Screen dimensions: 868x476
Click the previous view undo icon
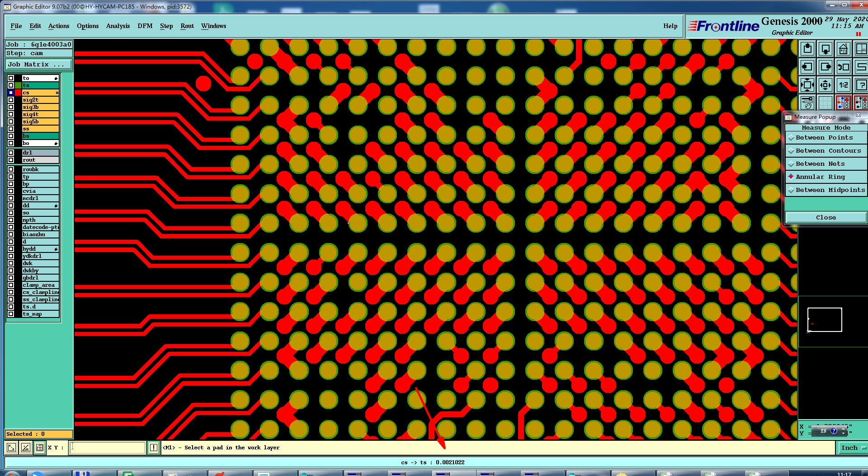tap(843, 67)
